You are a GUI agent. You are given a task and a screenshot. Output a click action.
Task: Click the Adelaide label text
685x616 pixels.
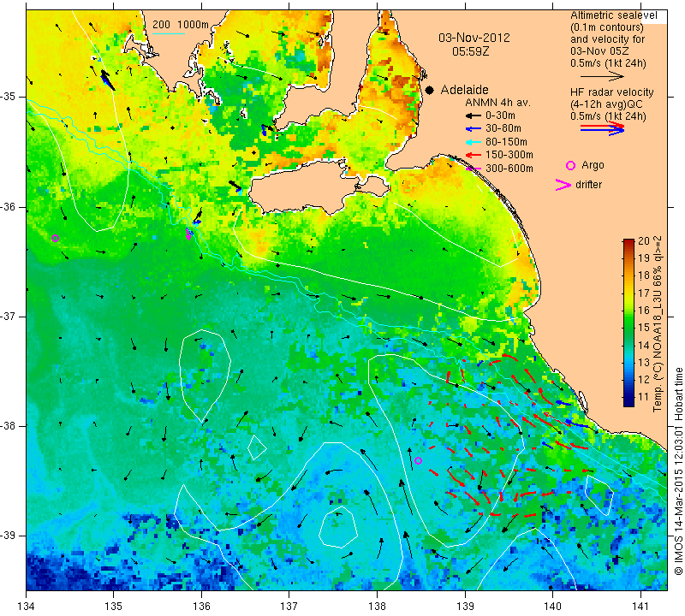464,90
